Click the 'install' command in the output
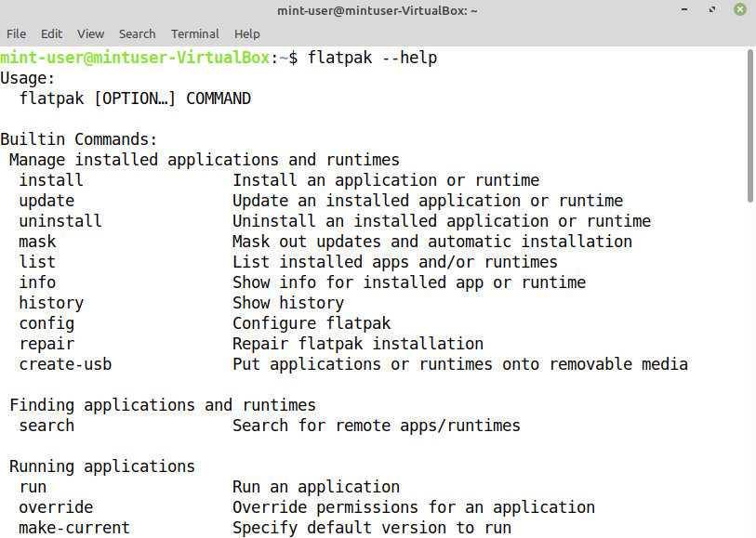 point(51,180)
